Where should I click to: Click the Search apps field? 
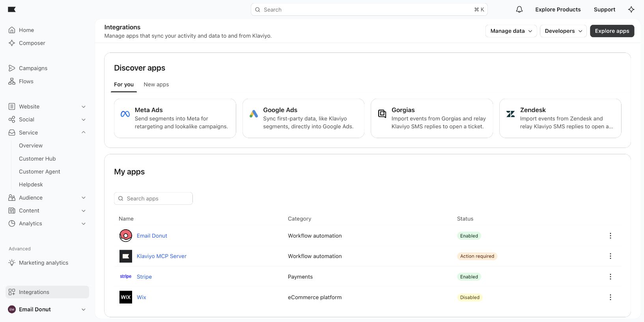[153, 198]
